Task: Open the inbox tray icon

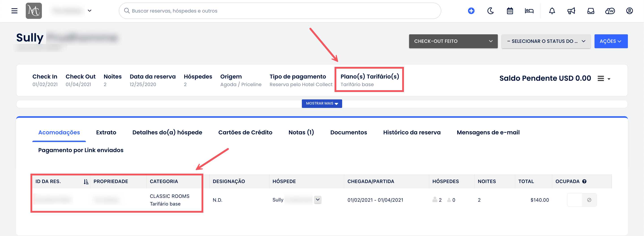Action: coord(590,11)
